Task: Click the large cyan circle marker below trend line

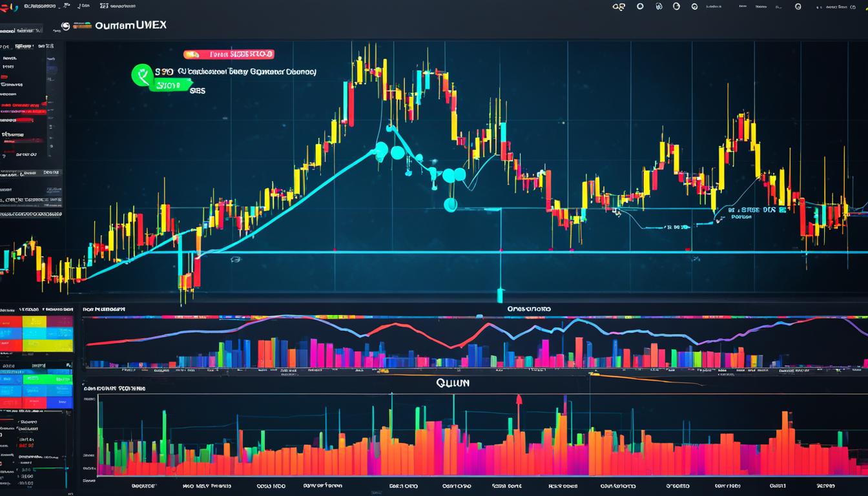Action: click(x=450, y=205)
